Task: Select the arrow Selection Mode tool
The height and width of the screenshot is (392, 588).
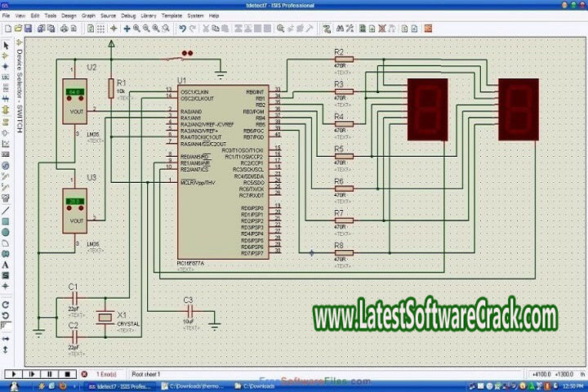Action: point(6,44)
